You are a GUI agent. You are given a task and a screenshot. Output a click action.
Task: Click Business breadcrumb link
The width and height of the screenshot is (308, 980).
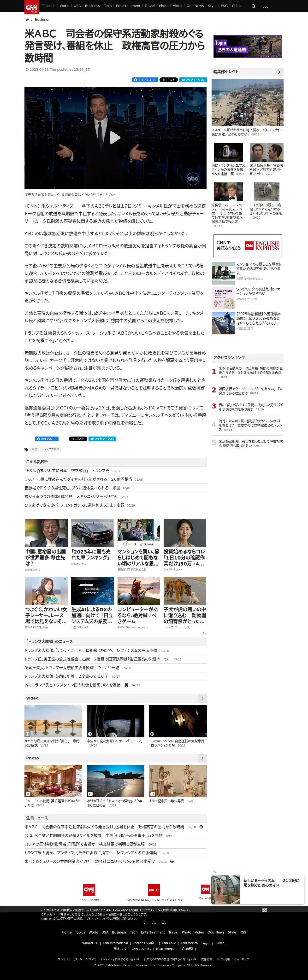[42, 20]
